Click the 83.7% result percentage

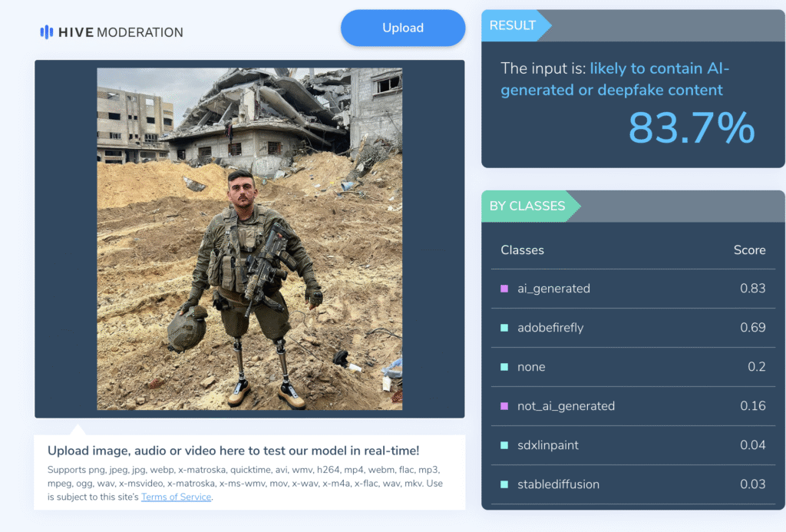point(692,128)
